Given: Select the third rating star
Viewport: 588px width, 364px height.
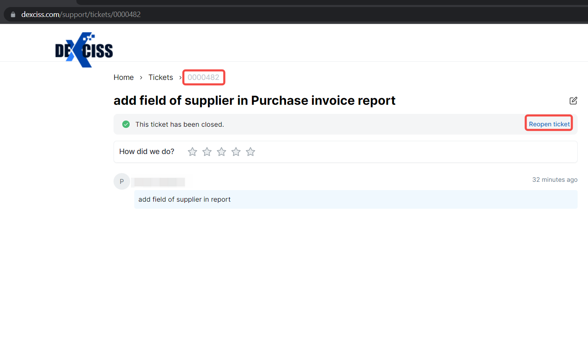Looking at the screenshot, I should coord(221,152).
